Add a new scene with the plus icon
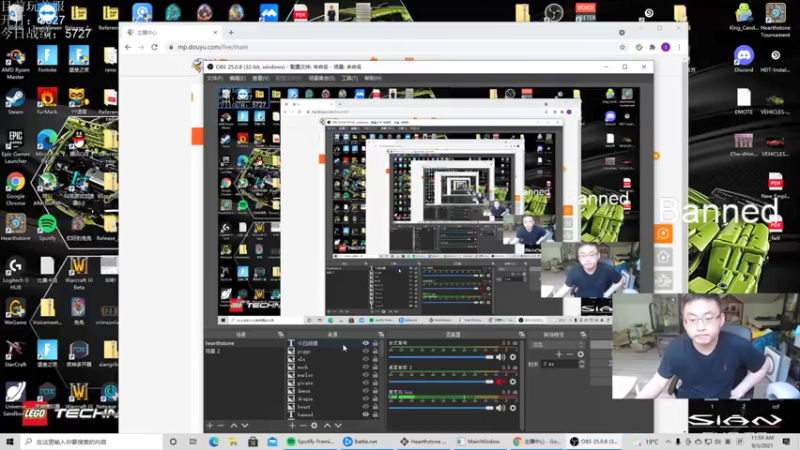800x450 pixels. (x=210, y=426)
